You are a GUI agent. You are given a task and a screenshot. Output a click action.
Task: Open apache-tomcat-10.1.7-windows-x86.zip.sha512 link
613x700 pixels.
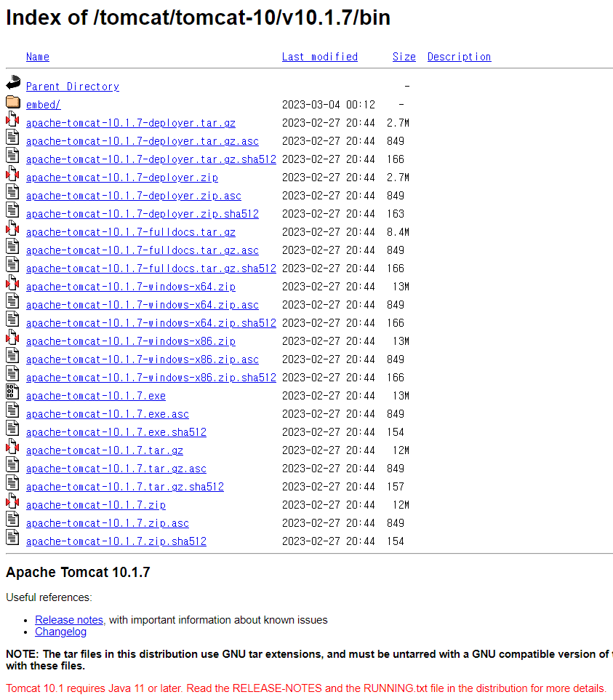coord(151,378)
